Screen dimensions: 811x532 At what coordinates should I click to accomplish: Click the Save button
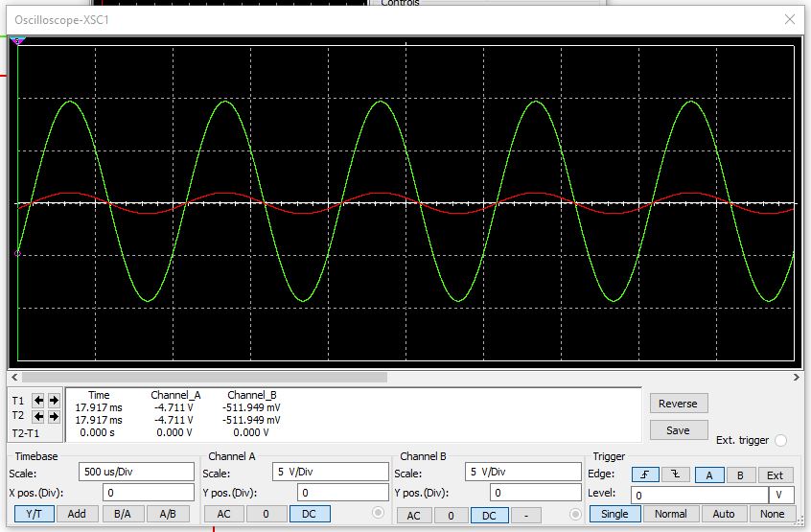click(678, 430)
